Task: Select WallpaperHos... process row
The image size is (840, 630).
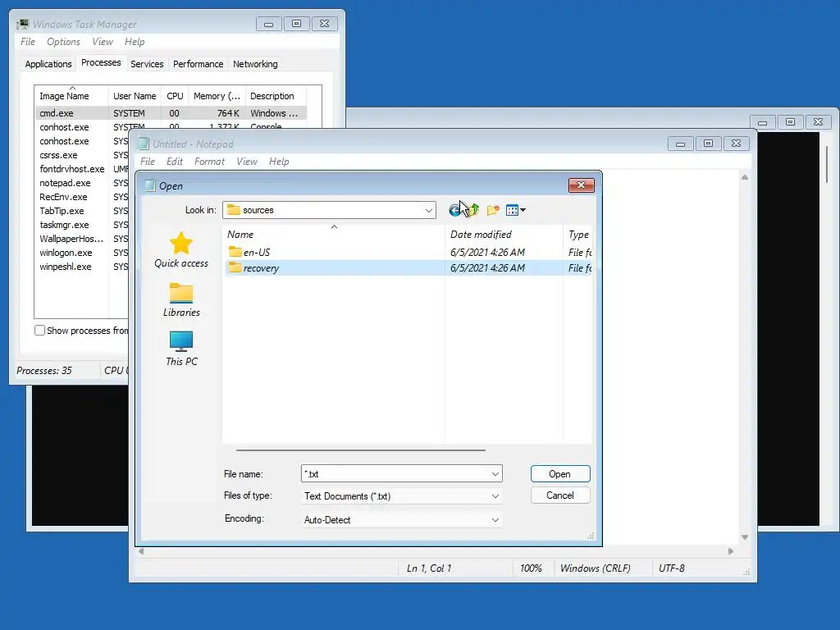Action: [82, 239]
